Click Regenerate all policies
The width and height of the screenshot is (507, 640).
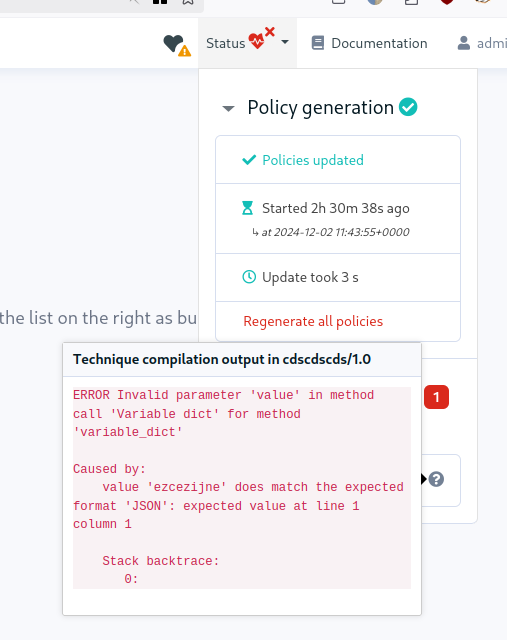(313, 322)
